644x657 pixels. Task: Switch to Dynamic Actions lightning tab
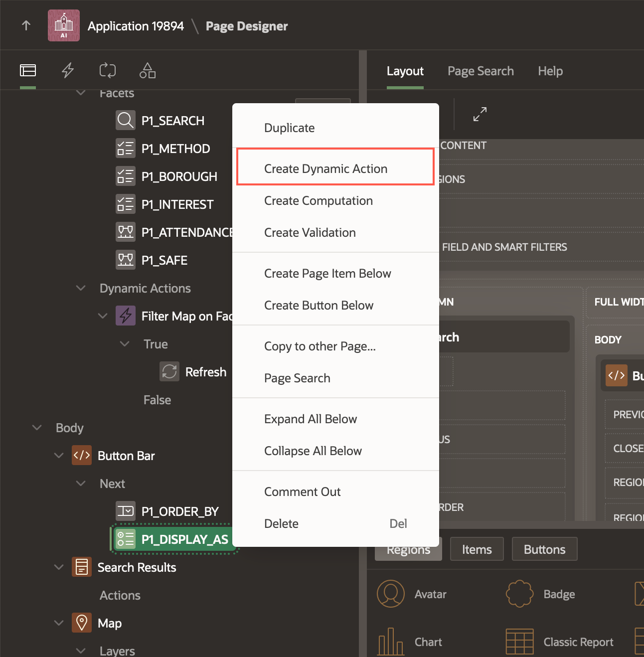point(68,71)
